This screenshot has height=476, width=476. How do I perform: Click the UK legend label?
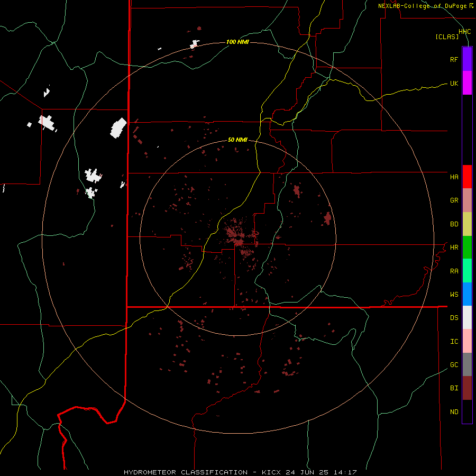tap(454, 83)
